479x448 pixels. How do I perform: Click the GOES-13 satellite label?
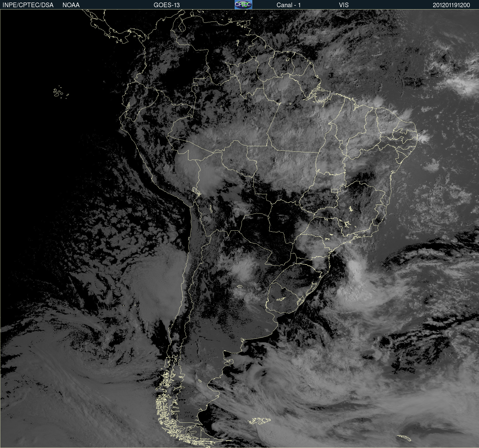point(167,5)
